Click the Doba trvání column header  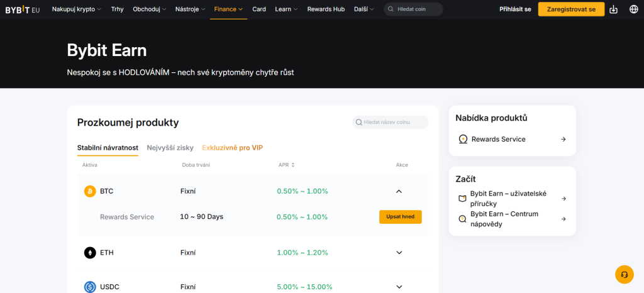coord(196,165)
